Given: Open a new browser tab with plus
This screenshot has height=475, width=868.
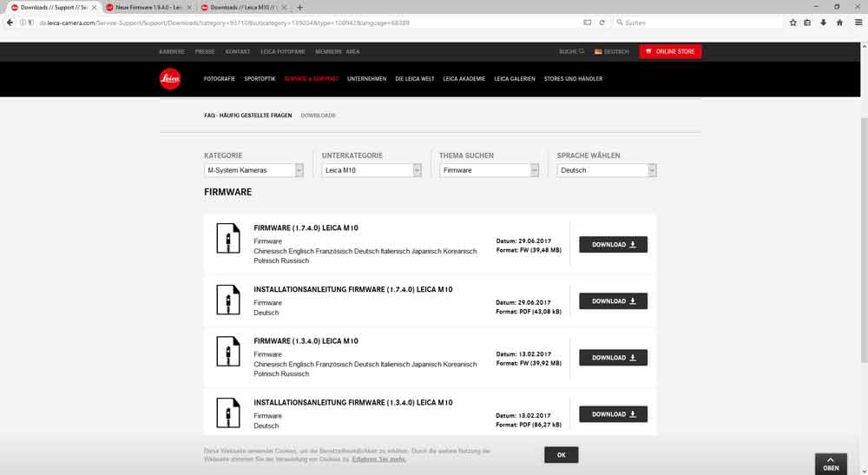Looking at the screenshot, I should [300, 7].
